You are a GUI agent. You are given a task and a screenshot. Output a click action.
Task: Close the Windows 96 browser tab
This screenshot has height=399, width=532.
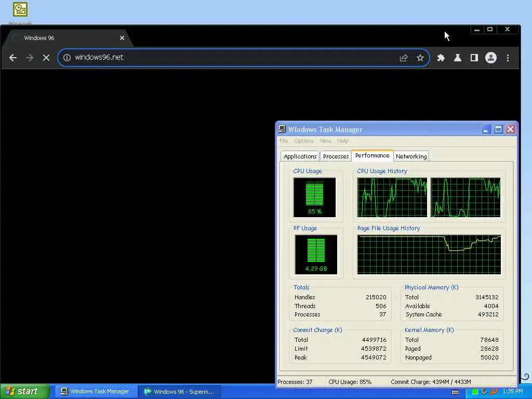pos(122,38)
